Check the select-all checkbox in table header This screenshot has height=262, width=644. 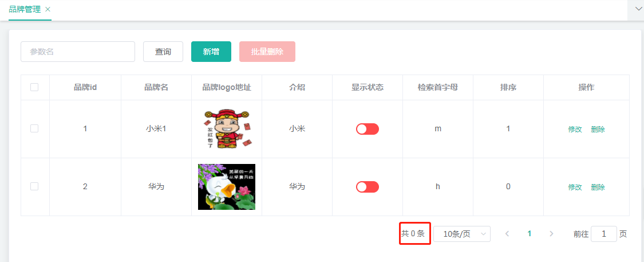pyautogui.click(x=34, y=87)
